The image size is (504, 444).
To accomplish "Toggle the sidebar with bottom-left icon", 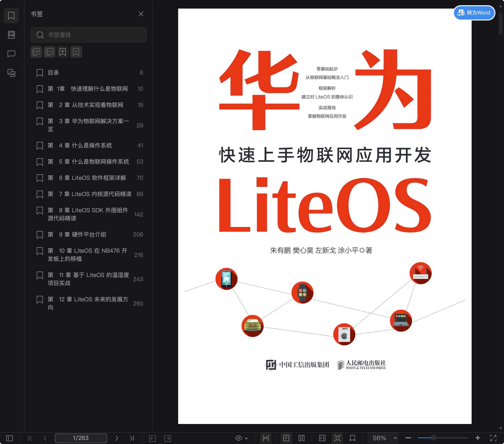I will 9,438.
